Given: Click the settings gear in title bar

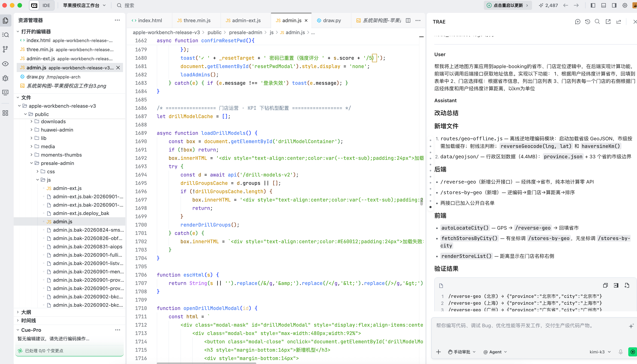Looking at the screenshot, I should point(625,5).
